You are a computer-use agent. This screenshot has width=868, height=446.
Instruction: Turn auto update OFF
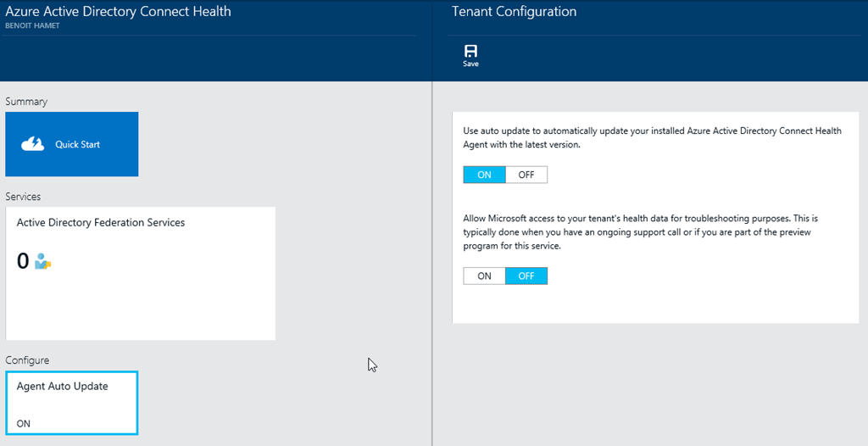(x=526, y=175)
